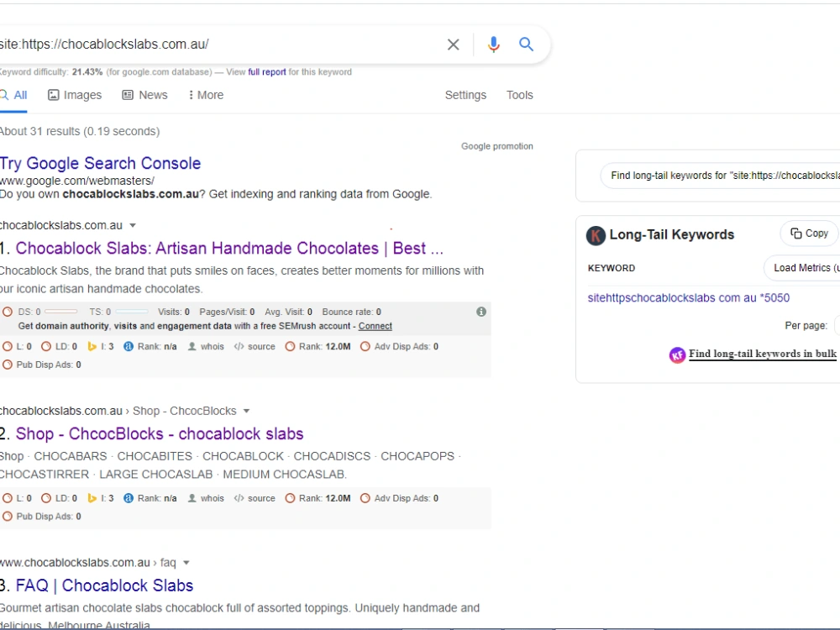Click Avg. Visit: 0 metric
This screenshot has height=630, width=840.
288,312
